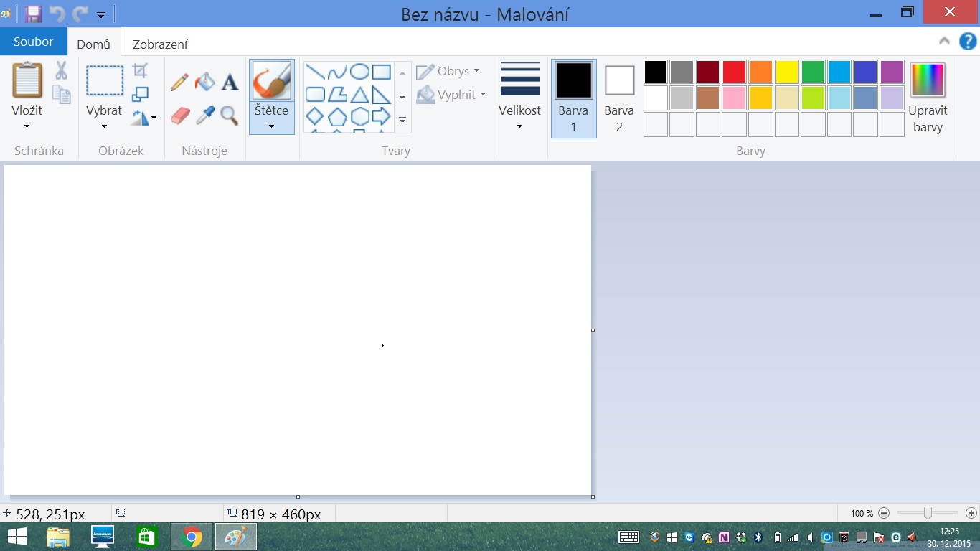The image size is (980, 551).
Task: Crop the image with the crop icon
Action: [x=141, y=70]
